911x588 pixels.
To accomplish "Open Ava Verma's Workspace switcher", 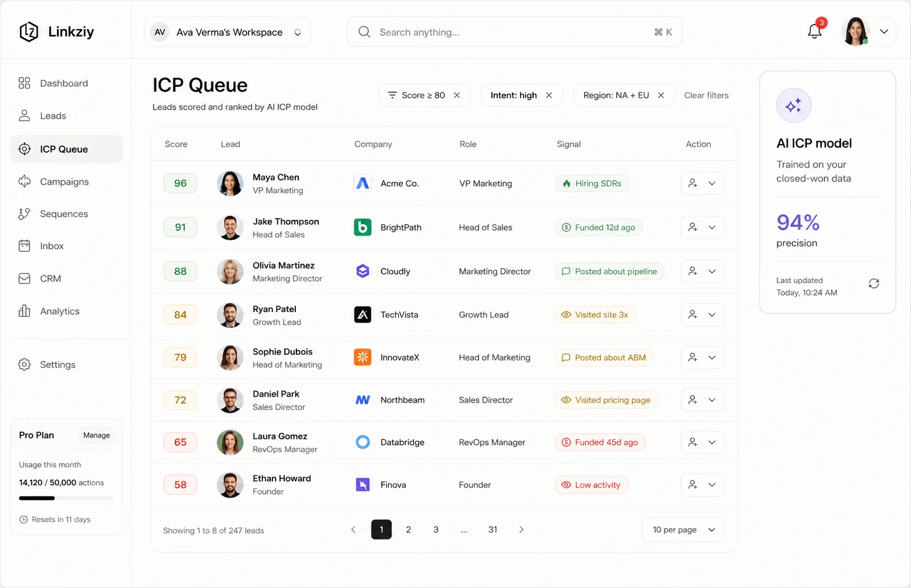I will point(228,32).
